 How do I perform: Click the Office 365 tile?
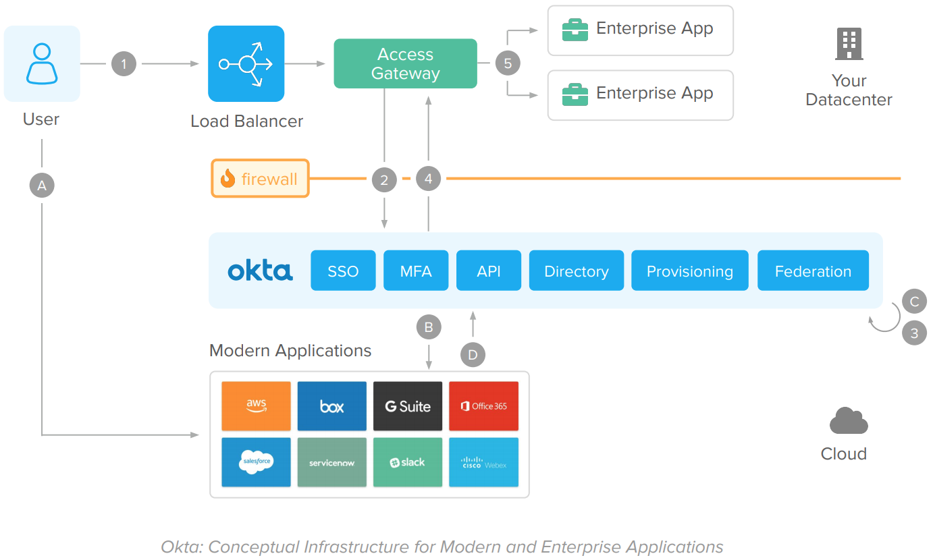(483, 406)
